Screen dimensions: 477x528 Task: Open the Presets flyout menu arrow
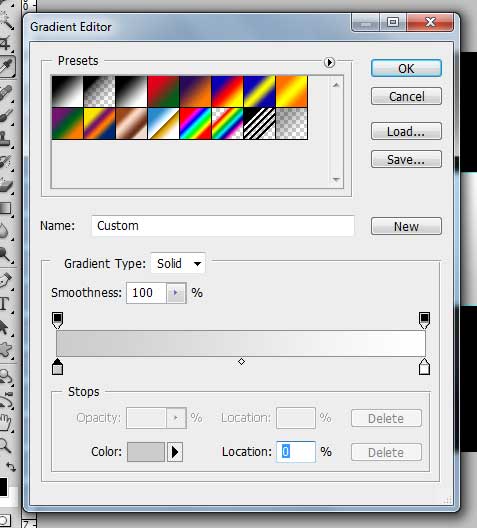click(329, 62)
